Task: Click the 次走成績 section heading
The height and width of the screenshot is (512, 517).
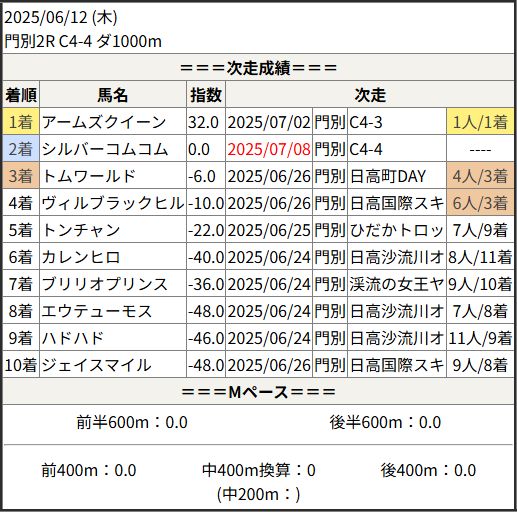Action: (258, 68)
